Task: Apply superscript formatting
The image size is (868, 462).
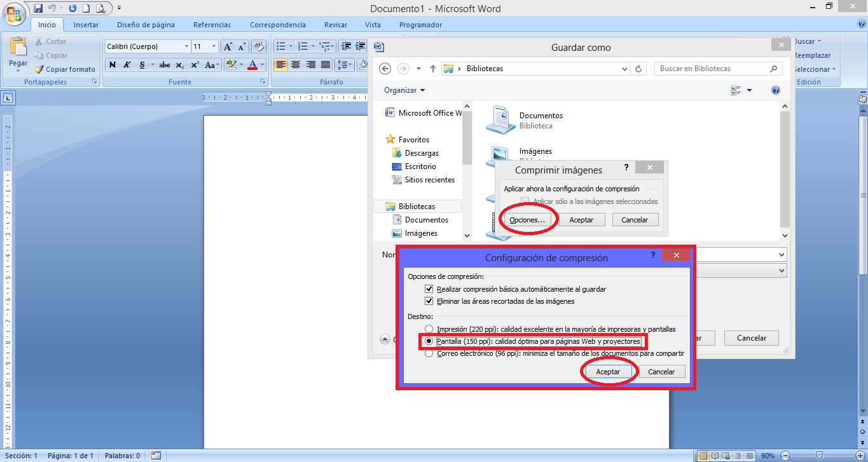Action: click(x=195, y=65)
